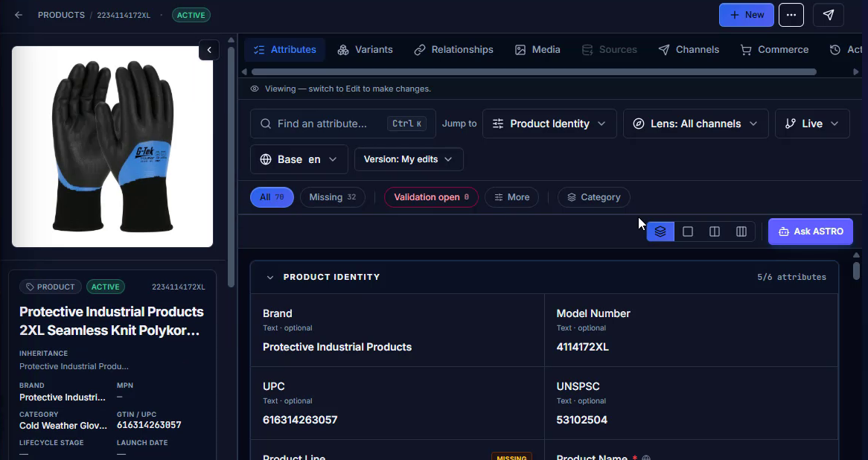
Task: Click the UPC value 616314263057
Action: tap(300, 420)
